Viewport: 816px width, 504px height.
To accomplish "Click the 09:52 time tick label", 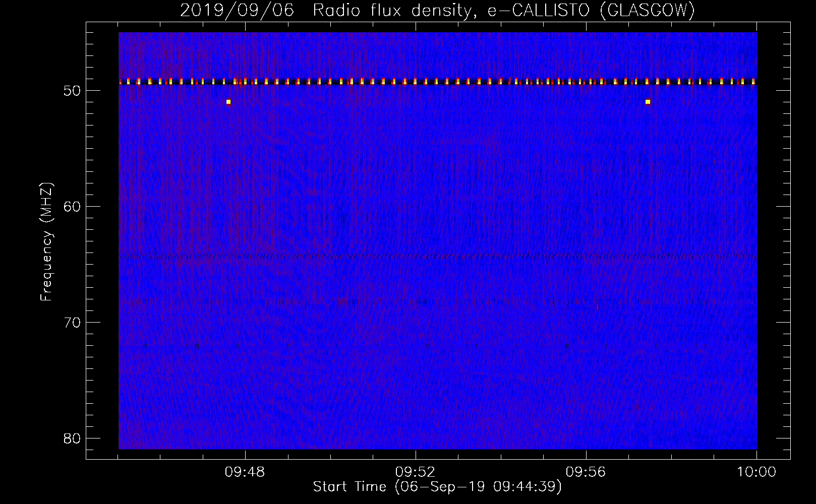I will (x=415, y=472).
